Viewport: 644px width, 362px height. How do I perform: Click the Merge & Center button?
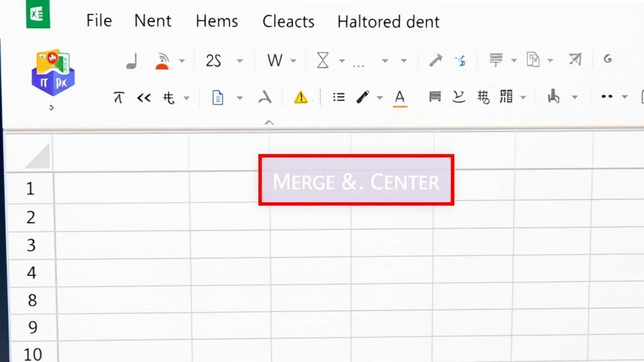[x=356, y=181]
